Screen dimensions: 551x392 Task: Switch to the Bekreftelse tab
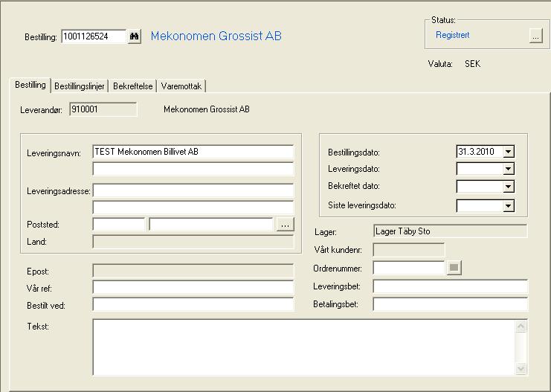pos(133,86)
